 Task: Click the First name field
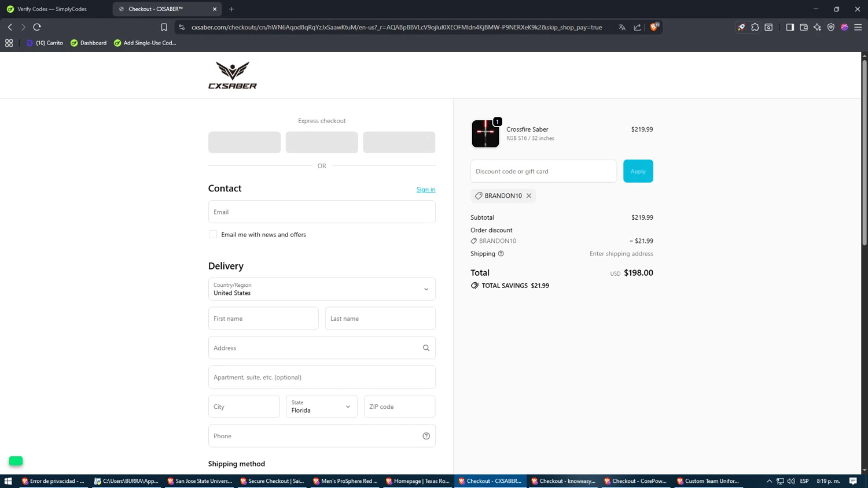[x=263, y=319]
